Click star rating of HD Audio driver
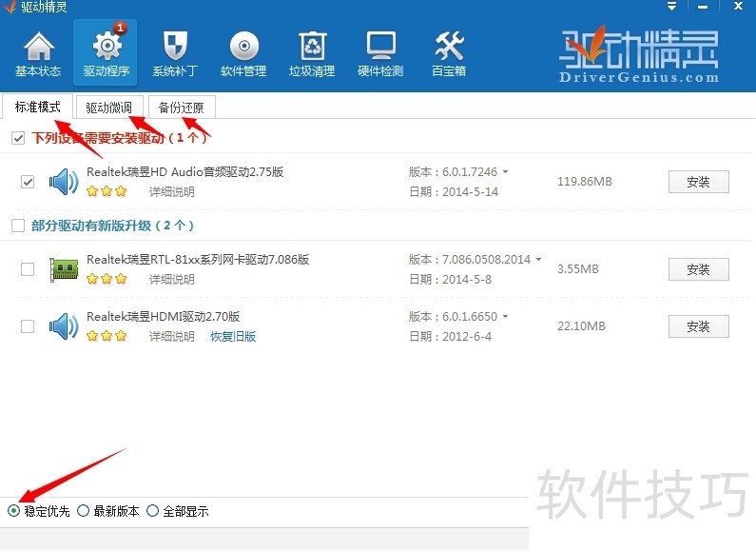 (x=107, y=191)
